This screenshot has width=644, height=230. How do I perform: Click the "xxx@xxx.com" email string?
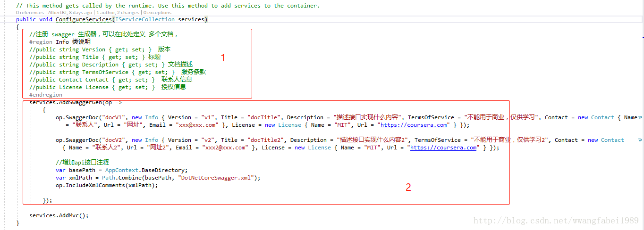coord(198,125)
